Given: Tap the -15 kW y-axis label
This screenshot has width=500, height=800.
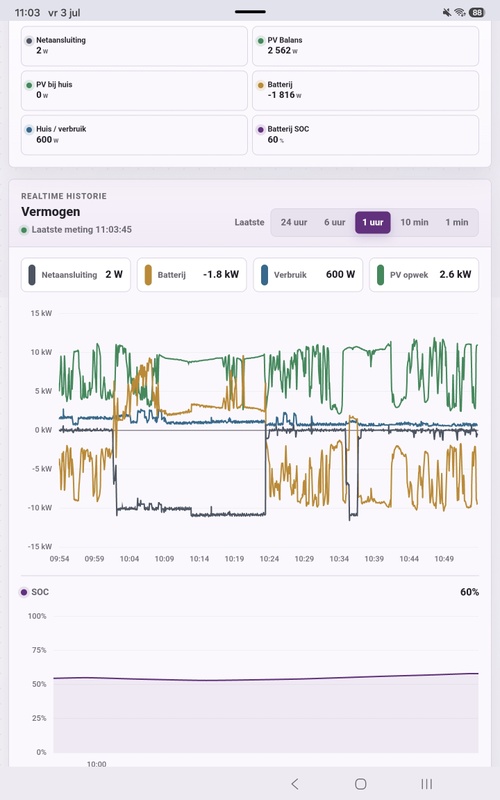Looking at the screenshot, I should click(40, 546).
